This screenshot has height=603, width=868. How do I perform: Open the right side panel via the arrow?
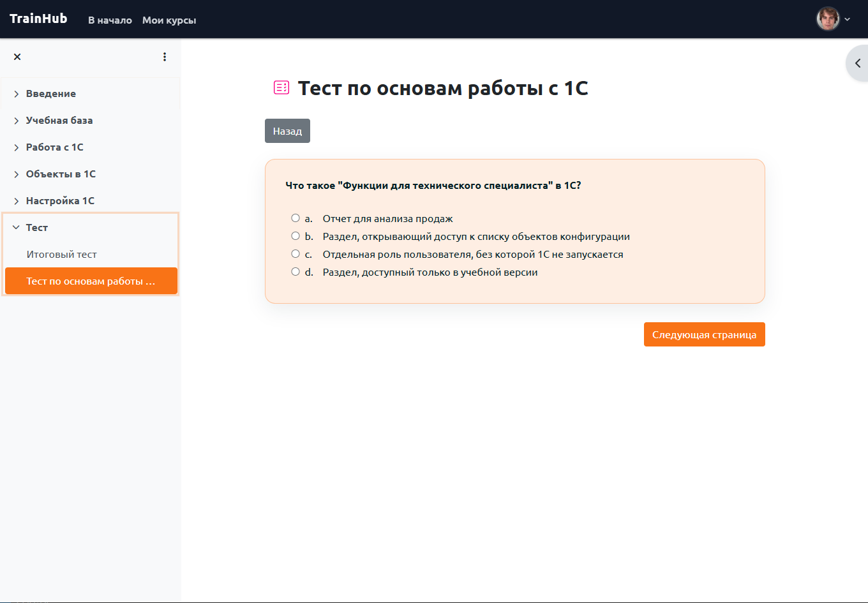[858, 63]
